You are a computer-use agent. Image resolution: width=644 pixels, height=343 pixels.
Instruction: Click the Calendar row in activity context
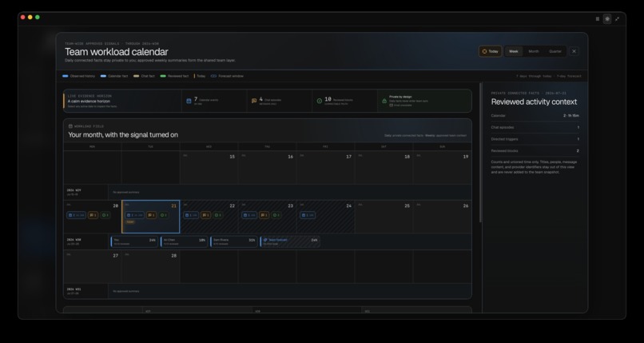pos(535,116)
